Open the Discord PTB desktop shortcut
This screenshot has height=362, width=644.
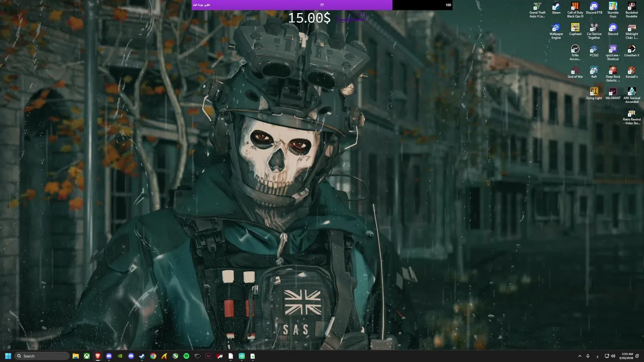(594, 9)
